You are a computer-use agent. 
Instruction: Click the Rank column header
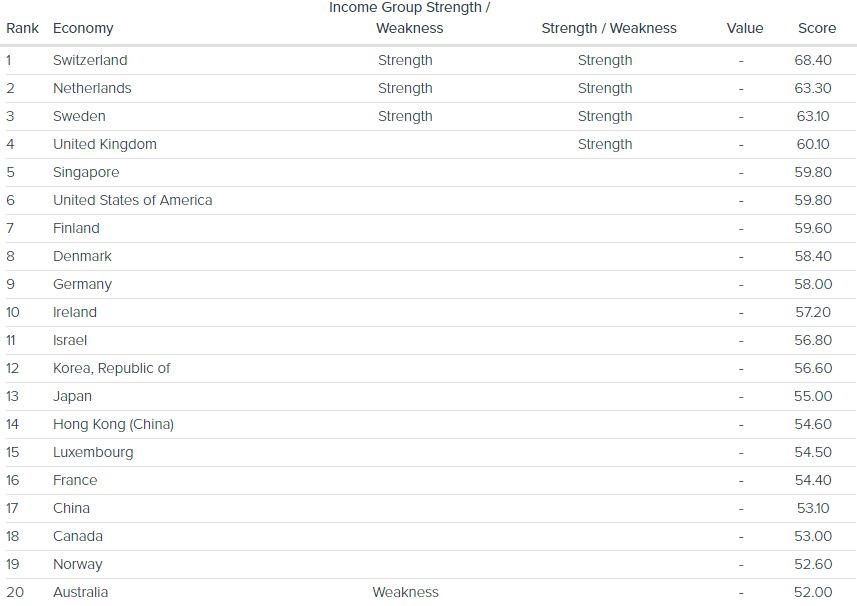click(x=22, y=28)
